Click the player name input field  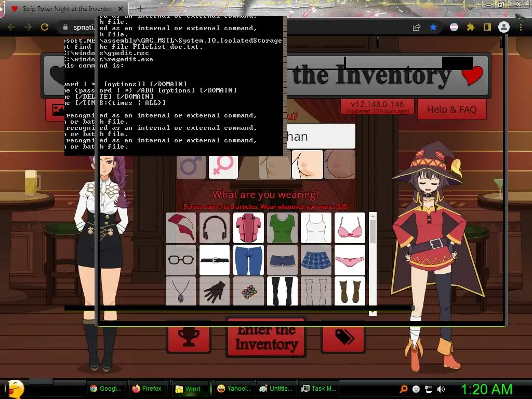321,136
